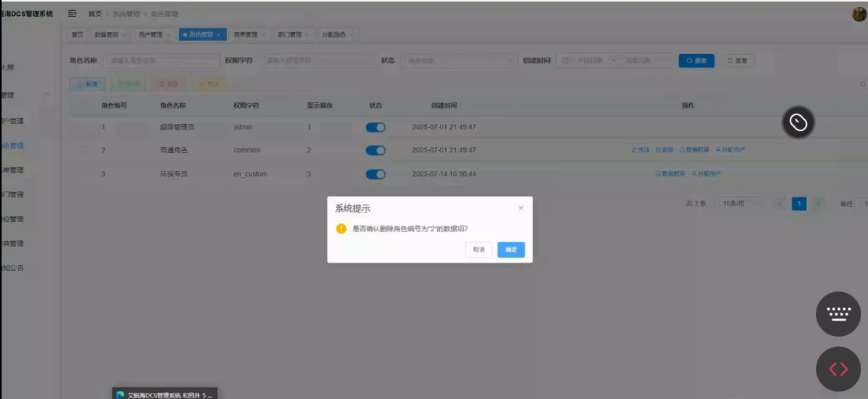Collapse the 系统管理 sidebar group chevron
This screenshot has height=399, width=868.
[47, 95]
